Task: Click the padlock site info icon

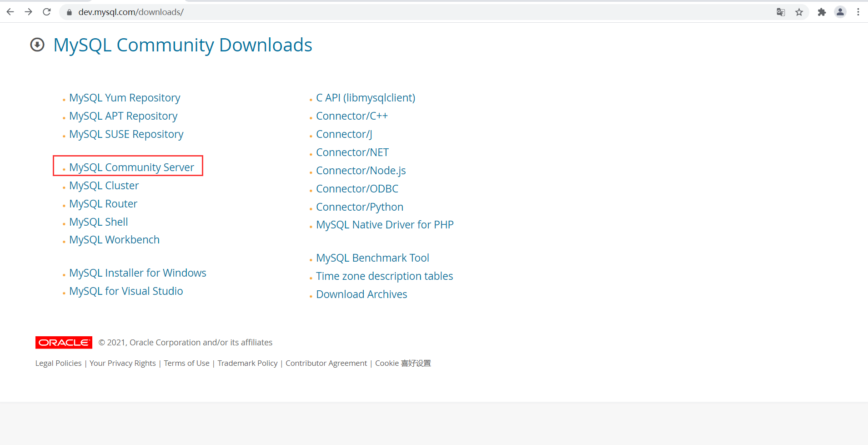Action: click(x=69, y=12)
